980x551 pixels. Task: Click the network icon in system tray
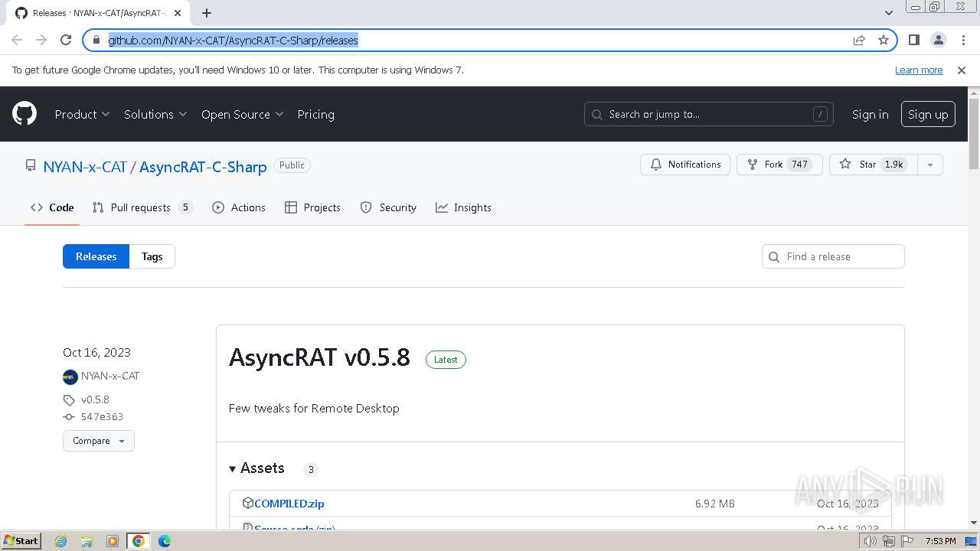889,541
